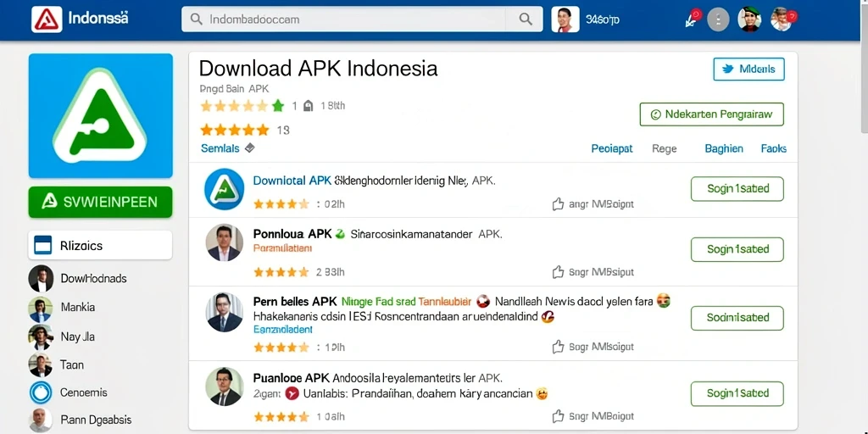Click the Puanlope APK title link

(x=292, y=378)
